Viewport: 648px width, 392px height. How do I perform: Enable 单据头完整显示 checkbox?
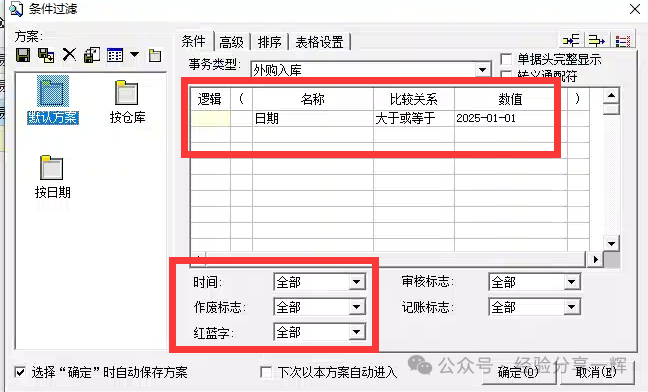[506, 59]
